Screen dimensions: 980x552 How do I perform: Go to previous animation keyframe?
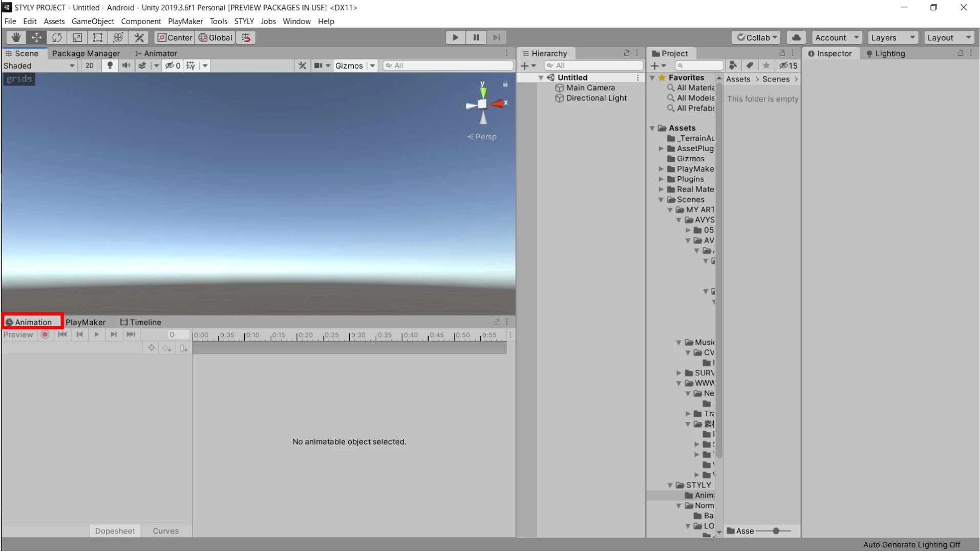click(x=79, y=335)
